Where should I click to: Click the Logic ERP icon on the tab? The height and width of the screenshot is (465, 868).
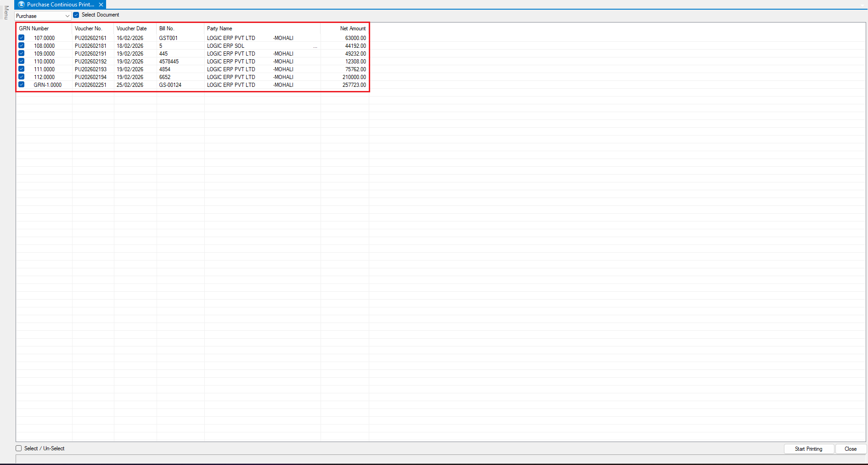tap(21, 5)
